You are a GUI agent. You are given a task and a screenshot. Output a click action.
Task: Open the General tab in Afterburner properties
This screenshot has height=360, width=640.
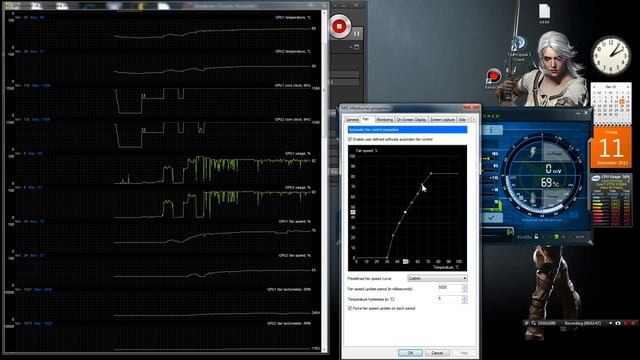point(352,120)
